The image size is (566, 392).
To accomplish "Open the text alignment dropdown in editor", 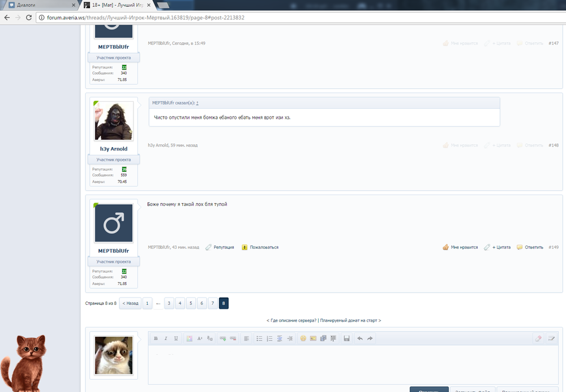I will click(246, 338).
